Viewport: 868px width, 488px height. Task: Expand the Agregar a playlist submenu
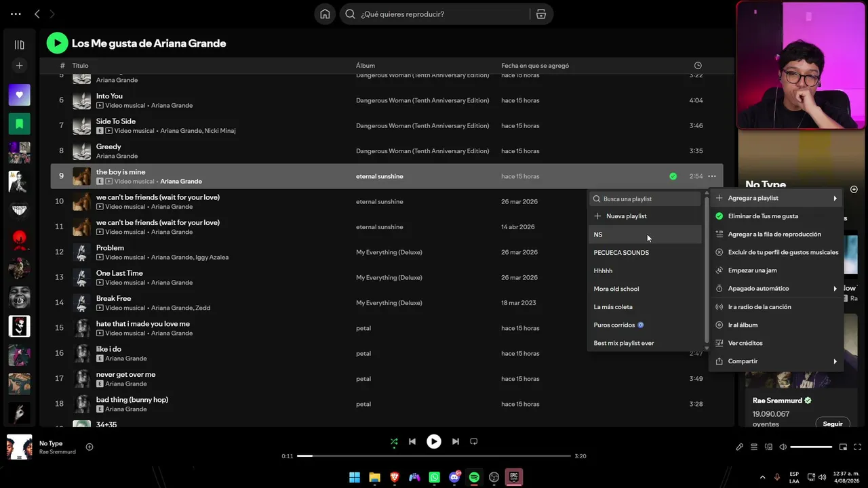coord(776,198)
